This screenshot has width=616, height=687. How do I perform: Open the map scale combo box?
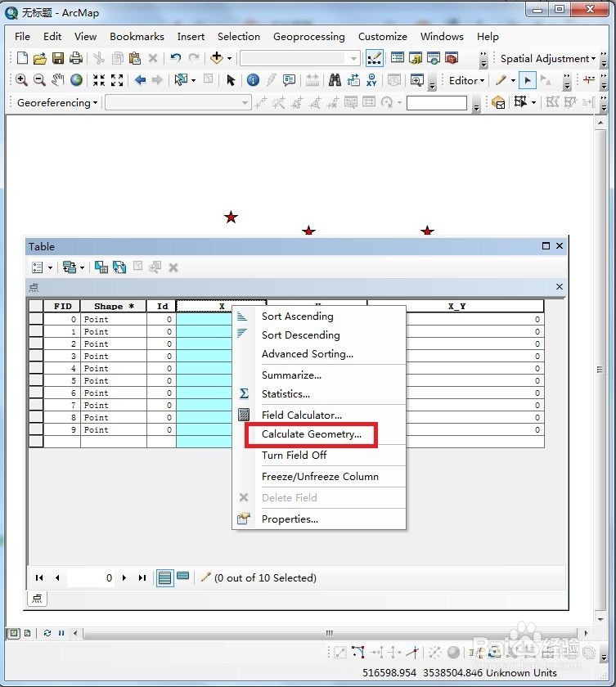(300, 58)
